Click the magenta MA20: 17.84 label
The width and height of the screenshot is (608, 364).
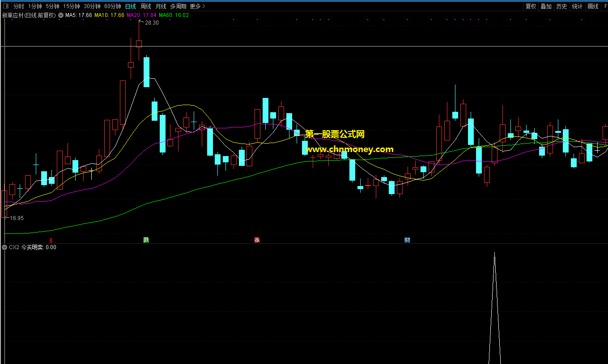click(141, 15)
